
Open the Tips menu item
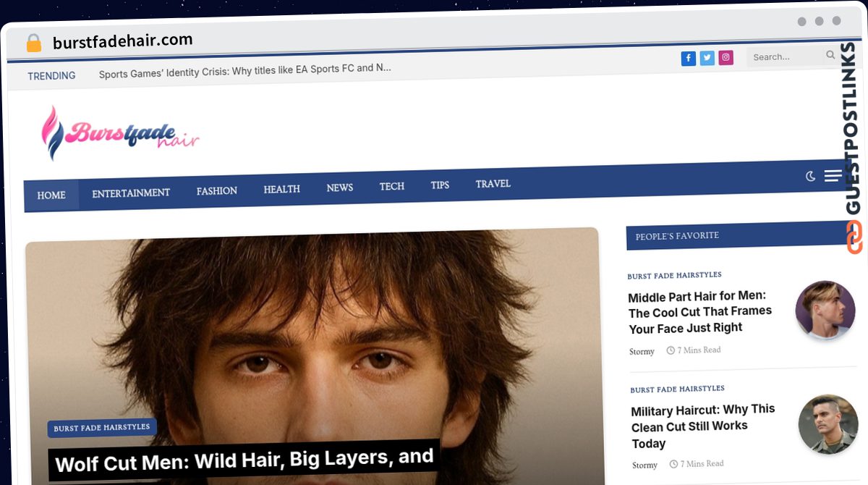[x=440, y=185]
